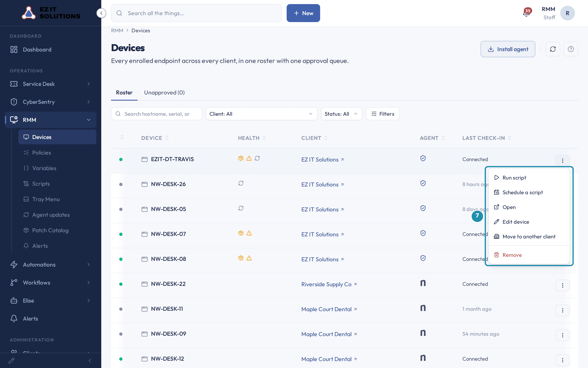Expand the CyberSentry sidebar section
Screen dimensions: 588x368
coord(51,102)
